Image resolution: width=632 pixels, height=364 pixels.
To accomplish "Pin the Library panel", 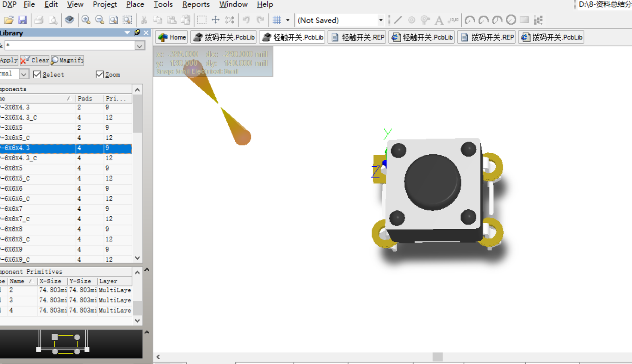I will 137,33.
